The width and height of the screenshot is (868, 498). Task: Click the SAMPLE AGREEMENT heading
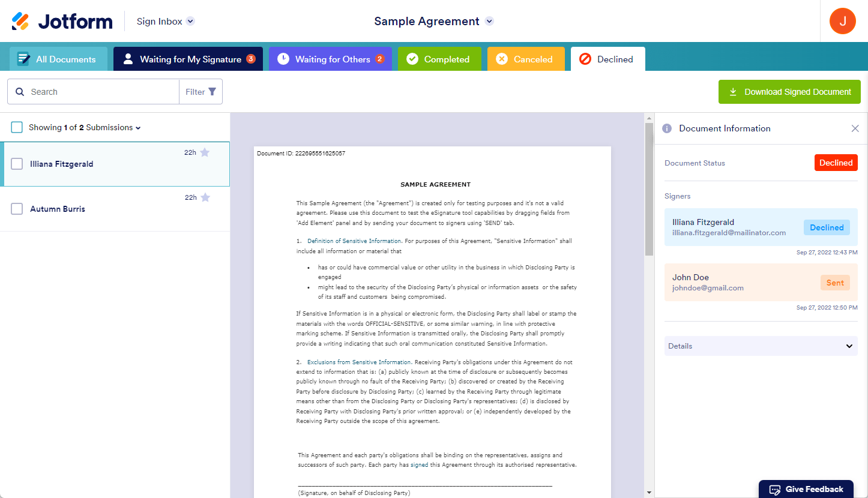tap(435, 185)
